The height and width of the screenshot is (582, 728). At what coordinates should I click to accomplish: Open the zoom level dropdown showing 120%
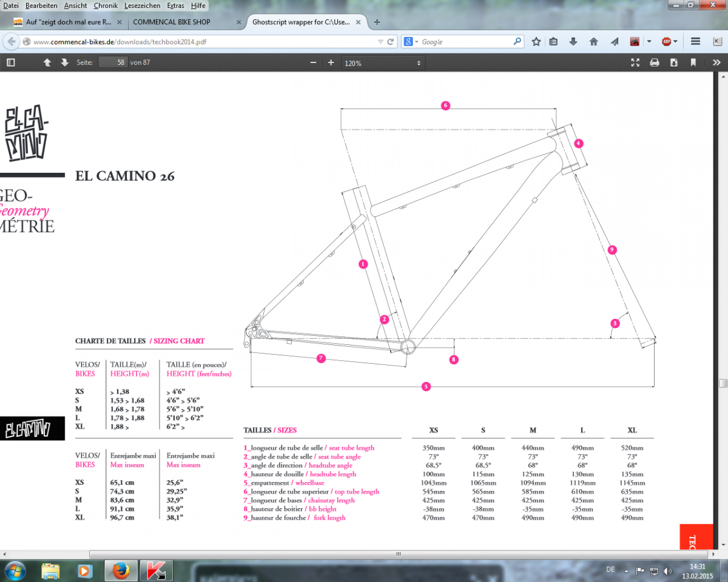[382, 63]
